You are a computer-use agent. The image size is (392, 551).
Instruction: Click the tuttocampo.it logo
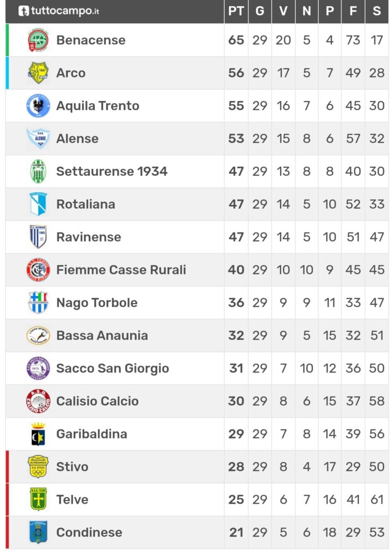tap(59, 11)
